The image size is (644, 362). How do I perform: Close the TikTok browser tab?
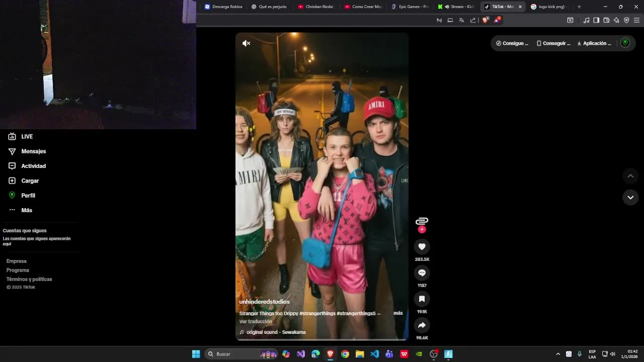520,7
